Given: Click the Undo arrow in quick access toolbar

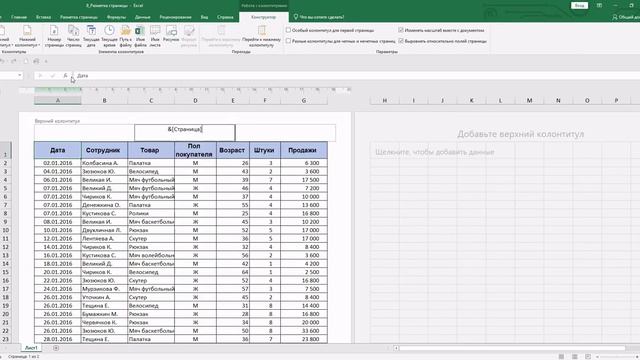Looking at the screenshot, I should 3,61.
